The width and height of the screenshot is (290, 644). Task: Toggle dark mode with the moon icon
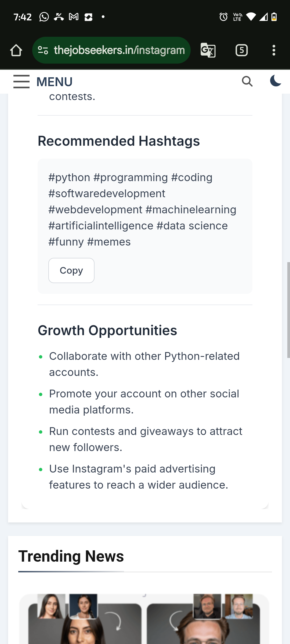pos(275,81)
